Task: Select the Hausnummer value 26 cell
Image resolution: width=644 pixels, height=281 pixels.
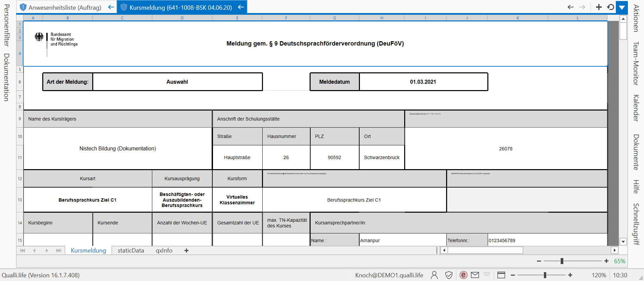Action: (x=286, y=157)
